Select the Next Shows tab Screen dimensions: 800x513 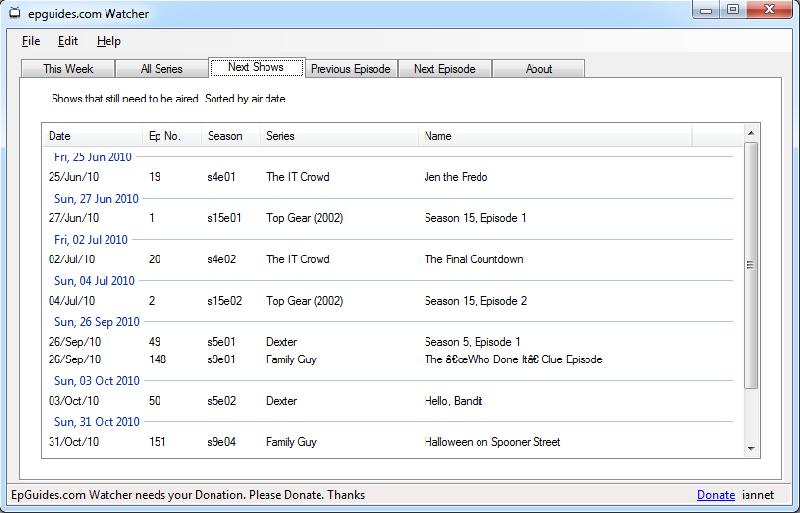[257, 67]
